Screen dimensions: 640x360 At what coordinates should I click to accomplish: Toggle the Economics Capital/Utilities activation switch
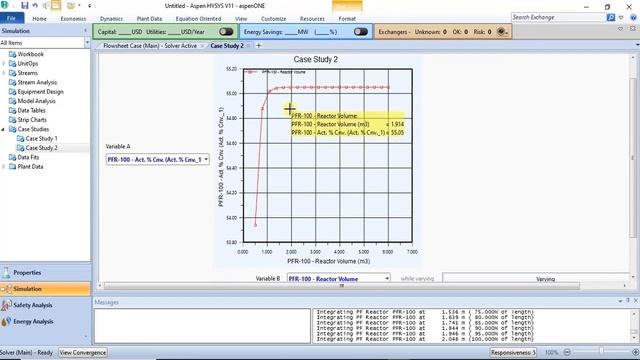coord(226,31)
